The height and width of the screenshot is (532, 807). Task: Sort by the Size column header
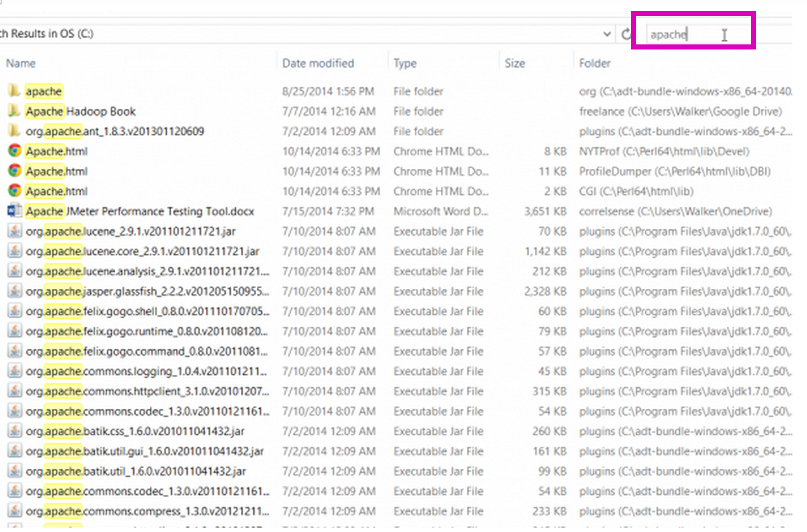(x=514, y=63)
